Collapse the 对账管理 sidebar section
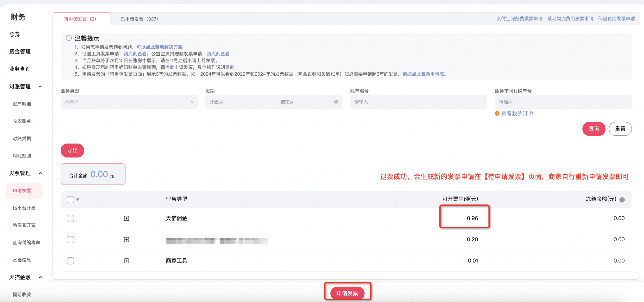The width and height of the screenshot is (644, 302). [x=40, y=86]
